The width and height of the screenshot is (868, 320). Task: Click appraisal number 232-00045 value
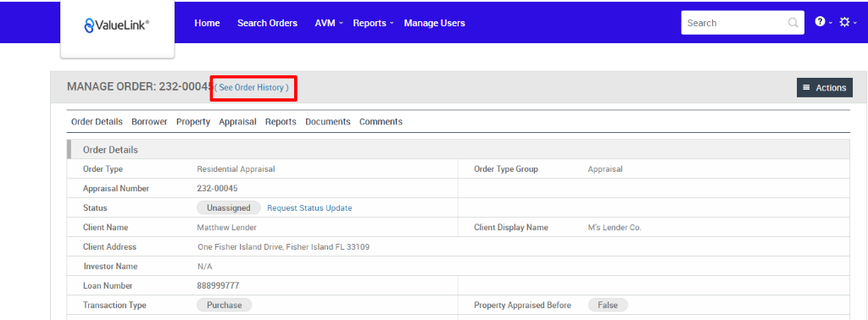tap(217, 189)
